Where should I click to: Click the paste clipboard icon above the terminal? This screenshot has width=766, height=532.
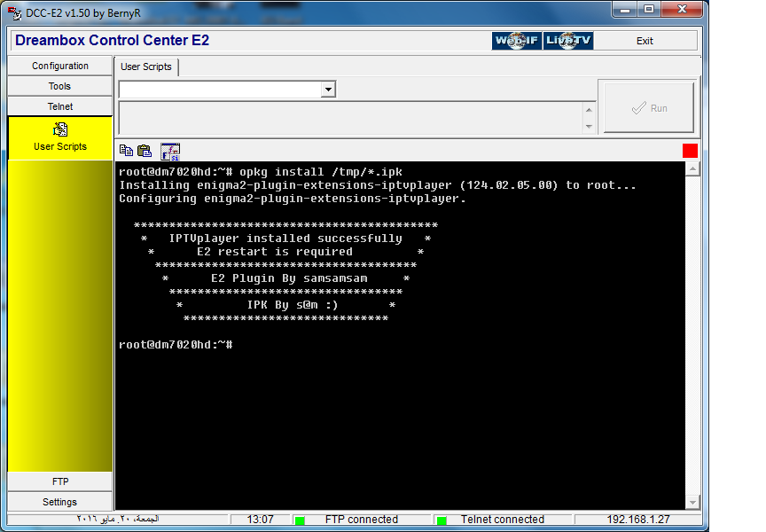[145, 151]
